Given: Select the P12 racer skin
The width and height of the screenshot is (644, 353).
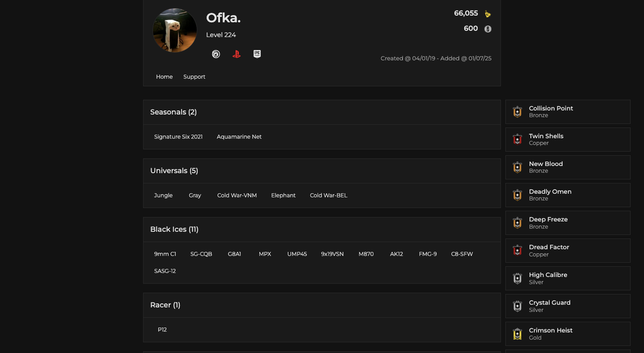Looking at the screenshot, I should click(x=162, y=330).
